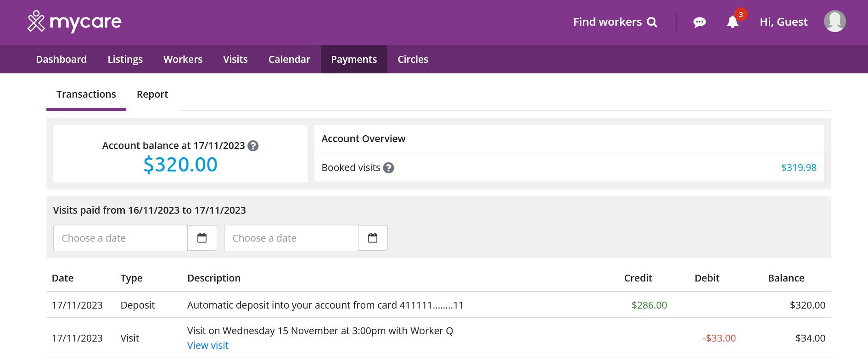Open calendar picker for end date
868x359 pixels.
click(373, 238)
